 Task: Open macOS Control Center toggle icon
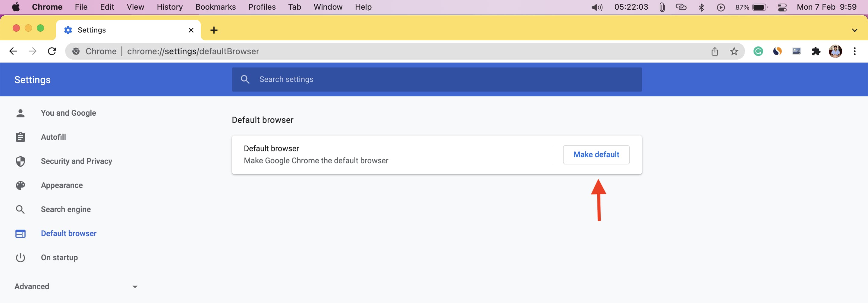[782, 7]
